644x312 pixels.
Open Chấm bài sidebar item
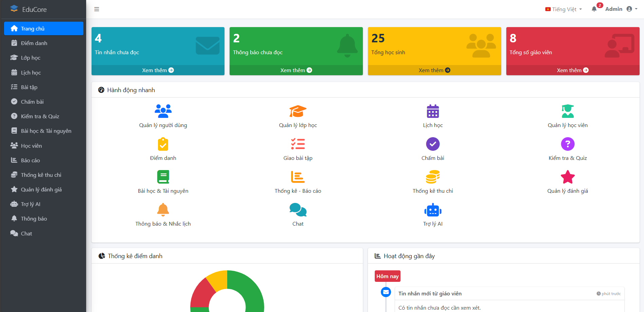pos(44,102)
